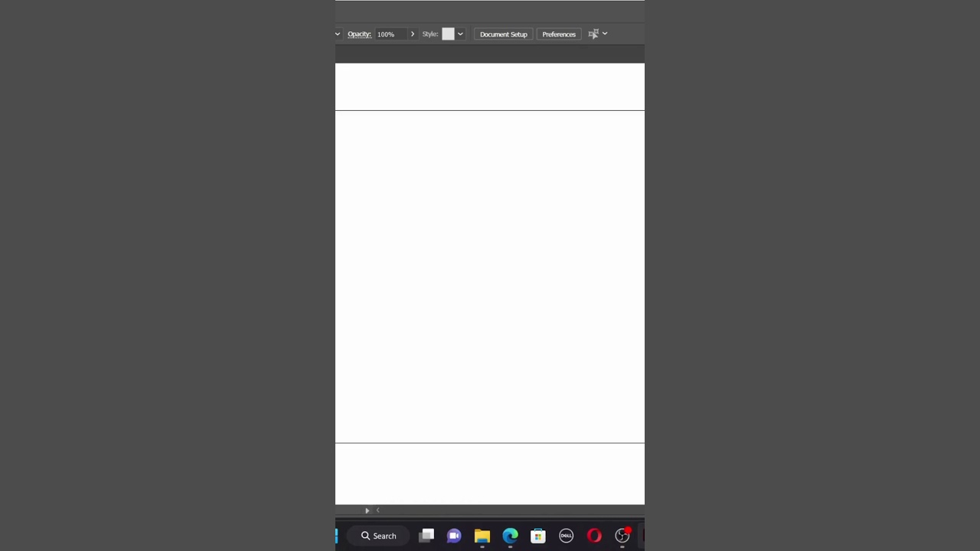Open Task View from the taskbar

pos(426,536)
